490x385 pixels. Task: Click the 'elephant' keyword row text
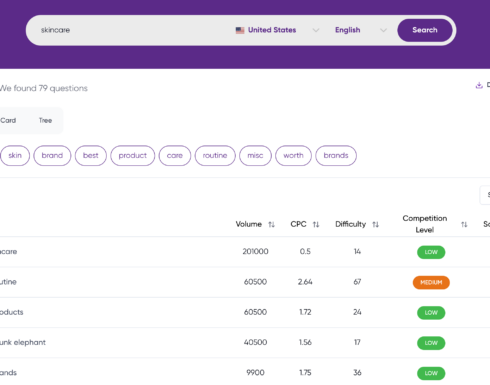click(23, 342)
